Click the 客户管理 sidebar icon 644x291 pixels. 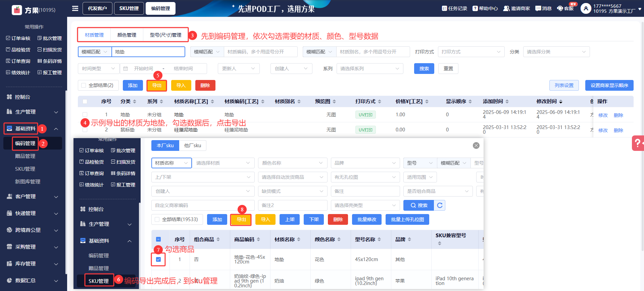click(9, 196)
